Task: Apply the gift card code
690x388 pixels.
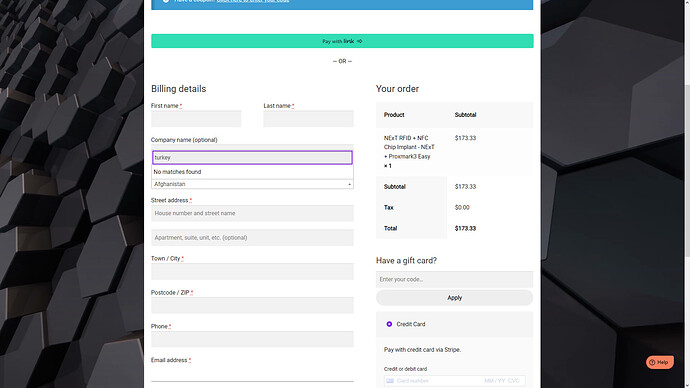Action: pos(455,298)
